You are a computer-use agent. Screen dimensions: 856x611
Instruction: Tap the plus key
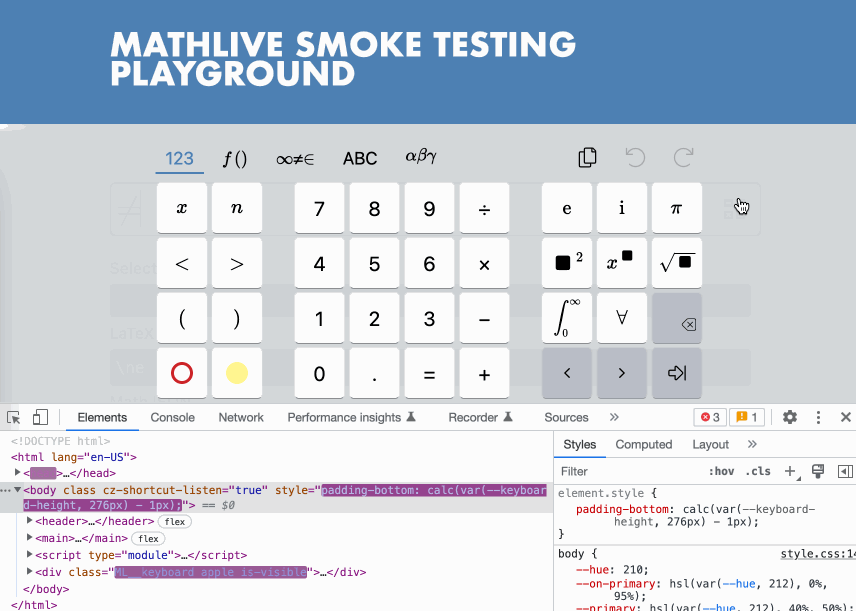tap(484, 373)
